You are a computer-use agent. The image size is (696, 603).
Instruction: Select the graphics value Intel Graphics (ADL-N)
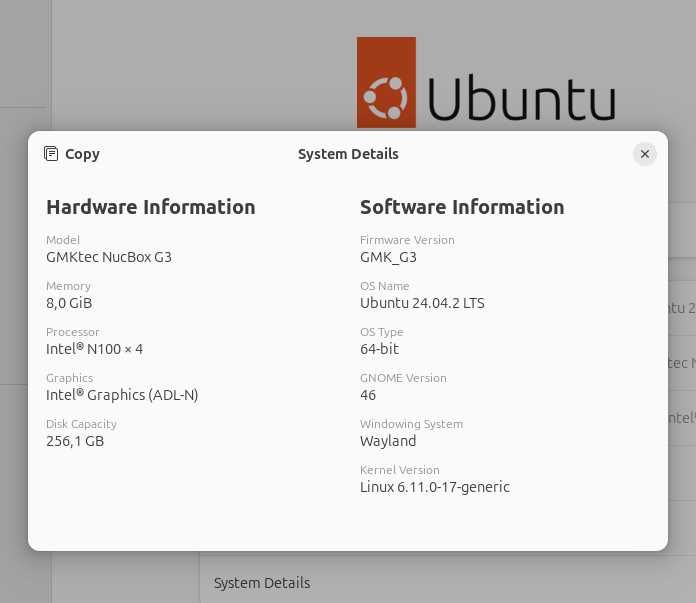(122, 395)
